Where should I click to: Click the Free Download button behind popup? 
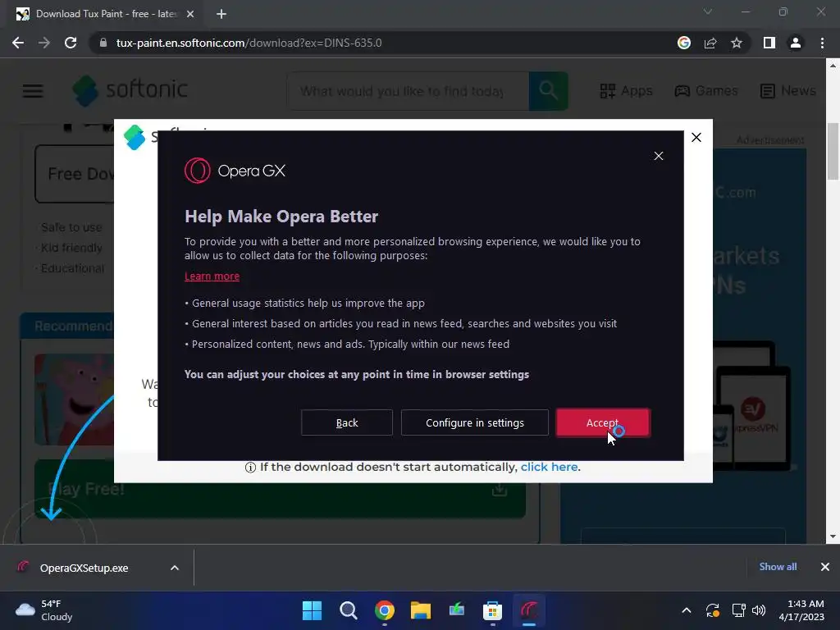(x=75, y=174)
